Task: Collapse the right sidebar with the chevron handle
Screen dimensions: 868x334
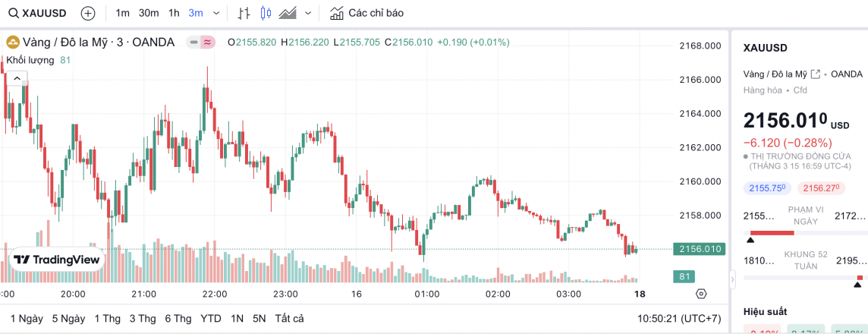Action: (732, 281)
